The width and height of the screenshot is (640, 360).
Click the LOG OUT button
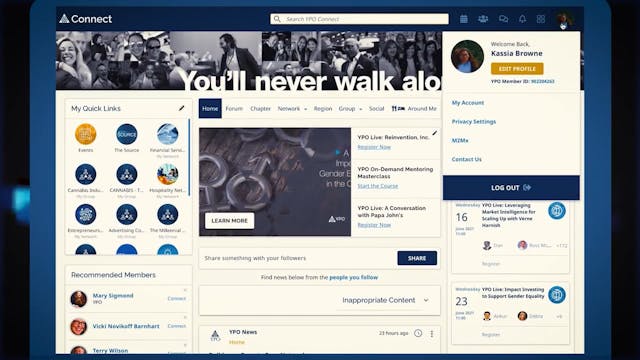tap(511, 188)
